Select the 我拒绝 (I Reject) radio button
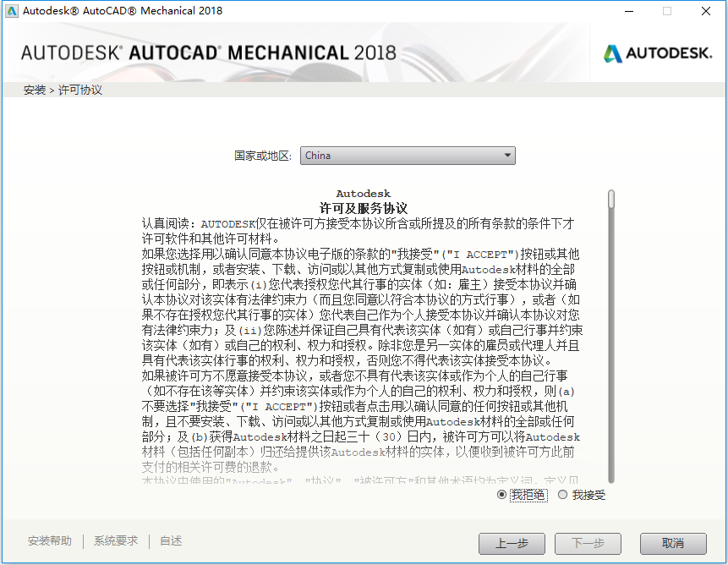The height and width of the screenshot is (565, 728). coord(501,495)
